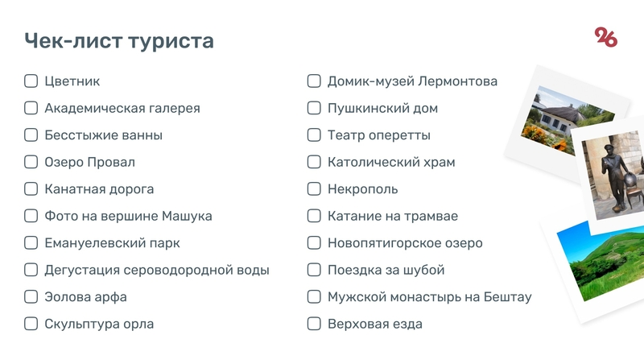Check the Домик-музей Лермонтова checkbox

315,81
